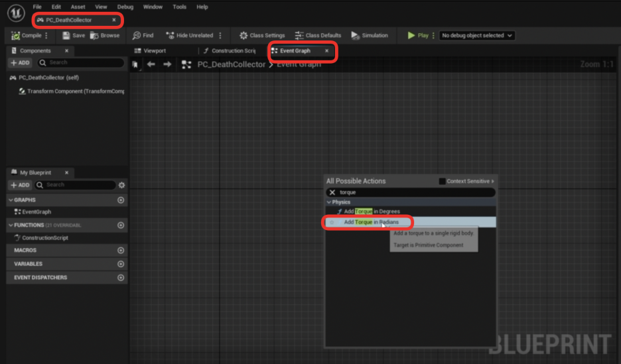
Task: Add a new graph with plus icon
Action: (x=121, y=200)
